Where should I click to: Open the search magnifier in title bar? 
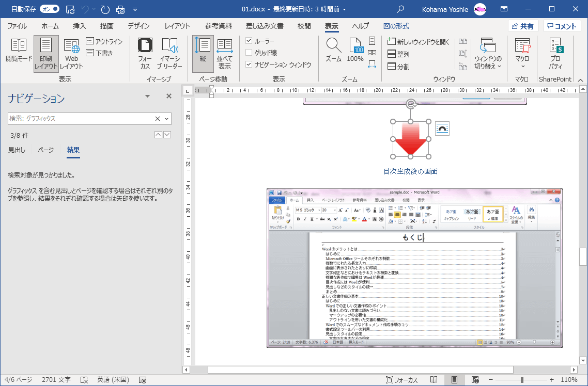pos(400,9)
